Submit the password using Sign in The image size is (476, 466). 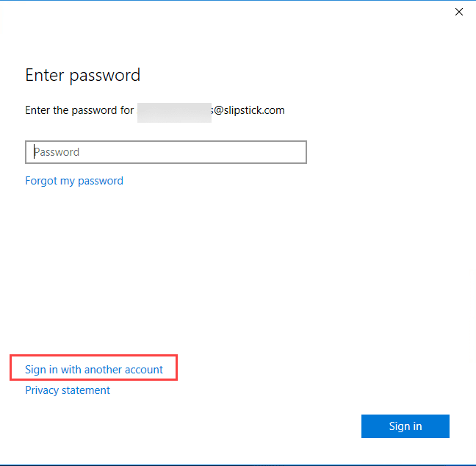[x=405, y=426]
